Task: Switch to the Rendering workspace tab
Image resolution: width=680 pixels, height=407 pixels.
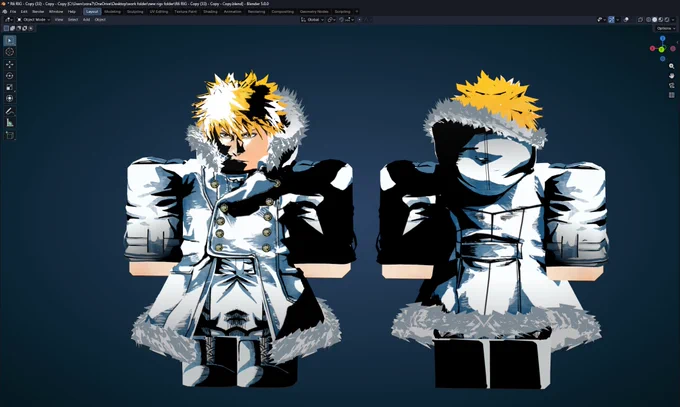Action: pyautogui.click(x=256, y=12)
